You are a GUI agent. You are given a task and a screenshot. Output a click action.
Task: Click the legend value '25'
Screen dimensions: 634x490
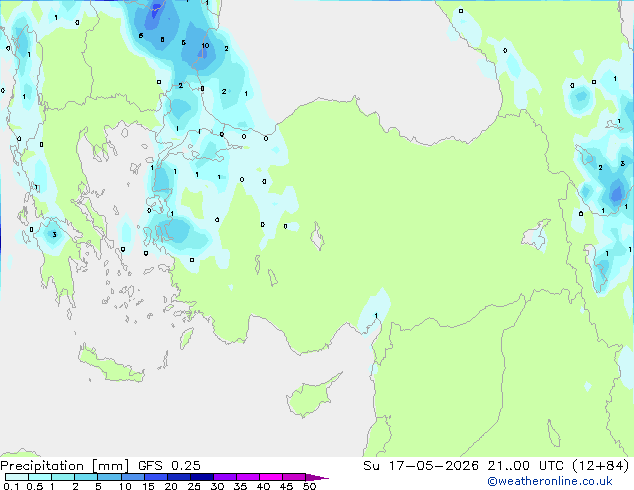click(194, 486)
